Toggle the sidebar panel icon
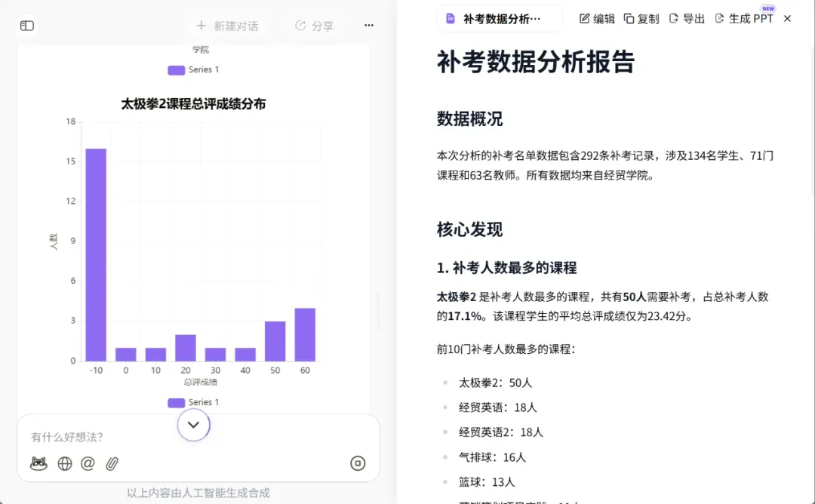Viewport: 815px width, 504px height. [x=27, y=26]
